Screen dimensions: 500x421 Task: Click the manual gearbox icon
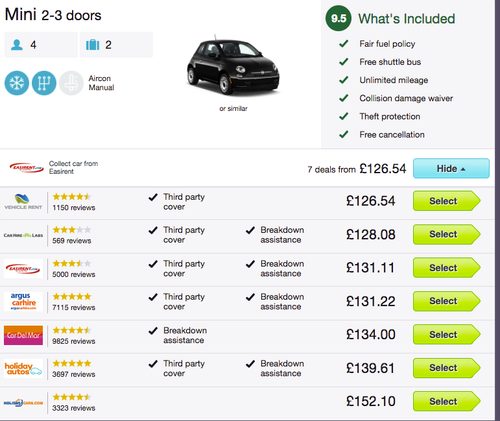coord(44,83)
